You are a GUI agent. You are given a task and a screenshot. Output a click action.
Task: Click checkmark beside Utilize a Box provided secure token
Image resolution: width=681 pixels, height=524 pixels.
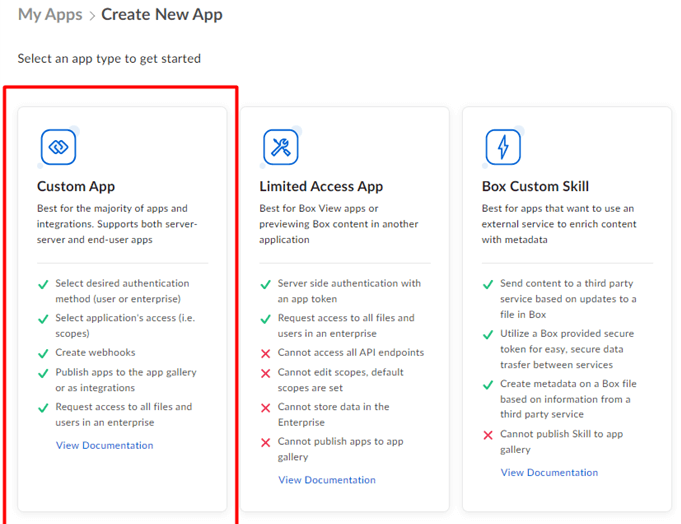click(x=488, y=335)
